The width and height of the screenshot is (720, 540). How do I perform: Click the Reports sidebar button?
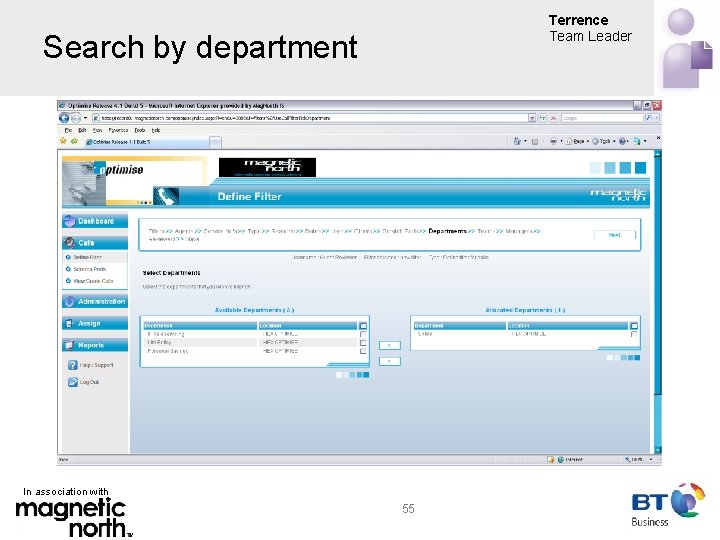coord(95,345)
